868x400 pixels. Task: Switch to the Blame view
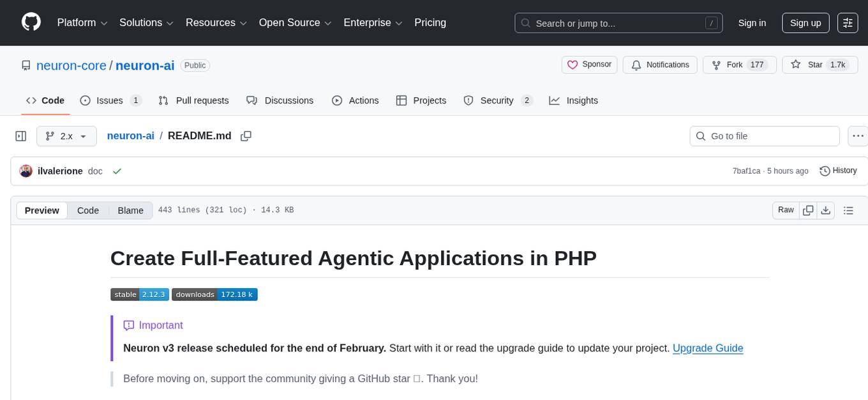pyautogui.click(x=130, y=210)
